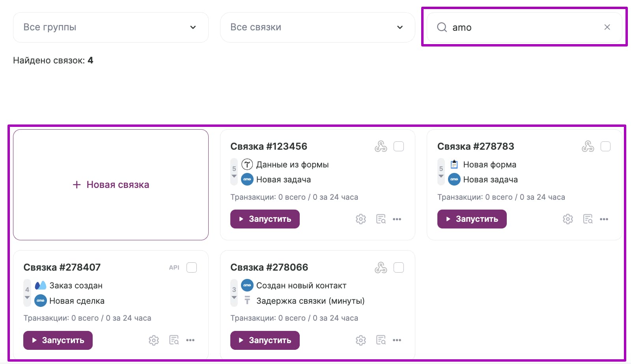
Task: Click the 'Создан новый контакт' step text
Action: point(301,286)
